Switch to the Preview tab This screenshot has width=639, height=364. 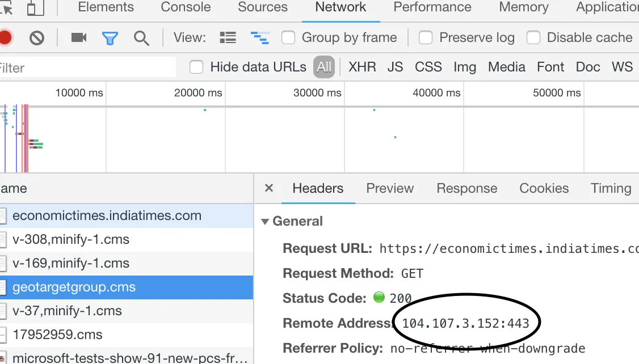tap(390, 188)
